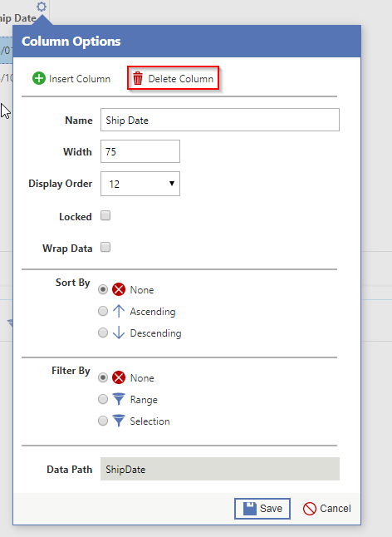Click the red X icon under Sort By
This screenshot has width=392, height=537.
119,289
